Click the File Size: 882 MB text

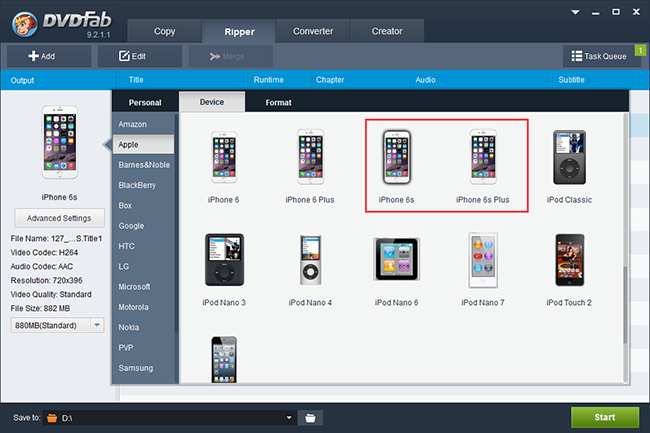tap(40, 308)
